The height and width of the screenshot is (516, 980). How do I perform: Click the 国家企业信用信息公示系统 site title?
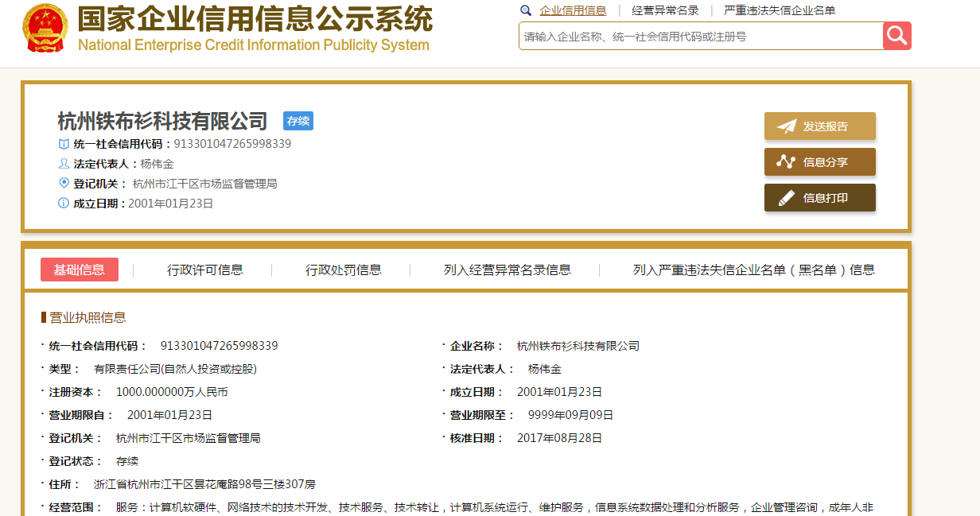pos(255,18)
